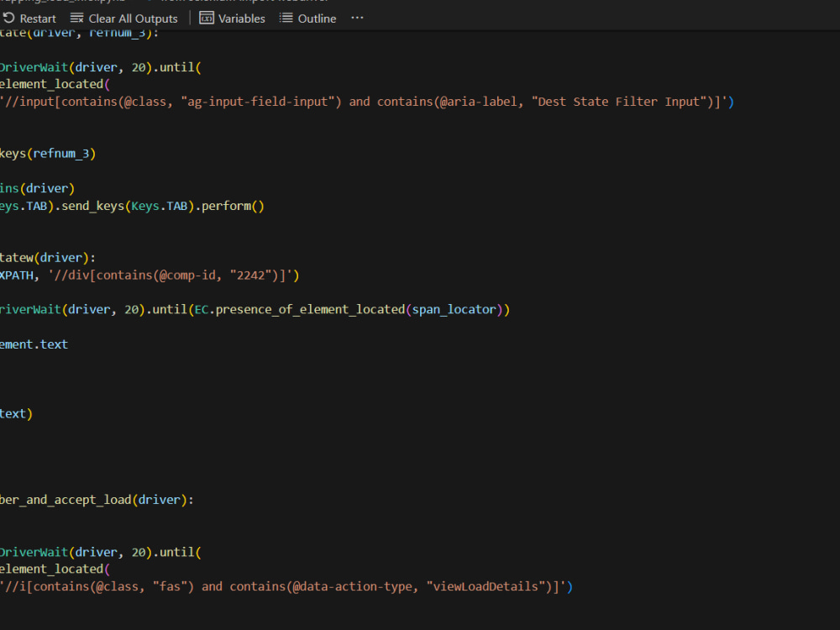Image resolution: width=840 pixels, height=630 pixels.
Task: Click presence_of_element_located in the code
Action: tap(310, 310)
